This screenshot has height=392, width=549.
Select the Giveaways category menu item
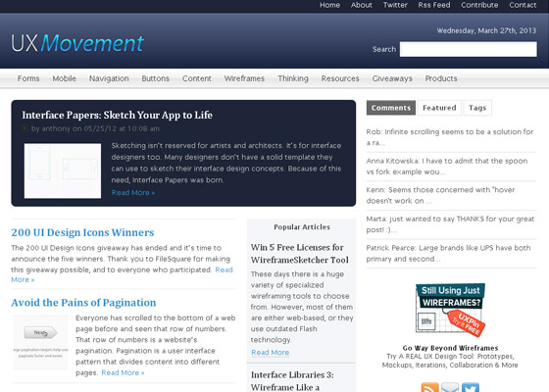click(x=392, y=78)
